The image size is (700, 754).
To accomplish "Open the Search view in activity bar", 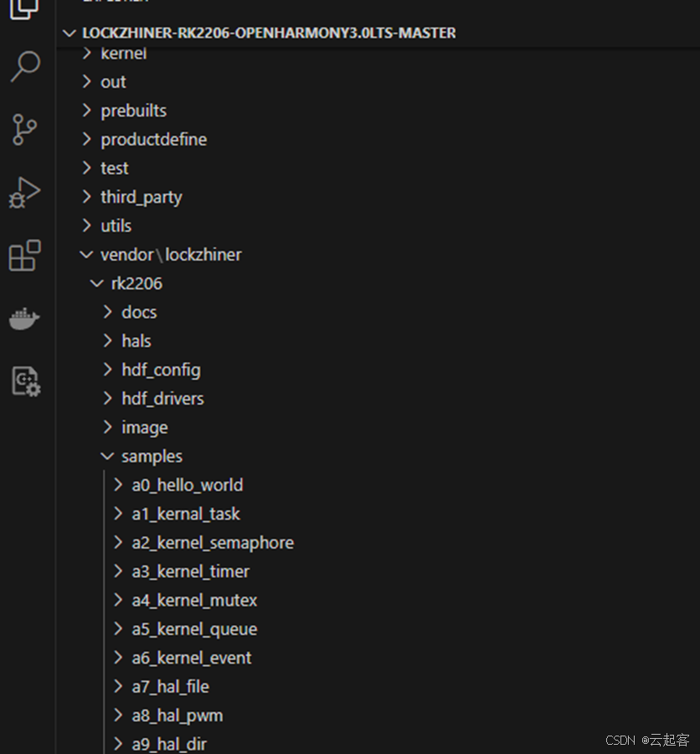I will (25, 67).
